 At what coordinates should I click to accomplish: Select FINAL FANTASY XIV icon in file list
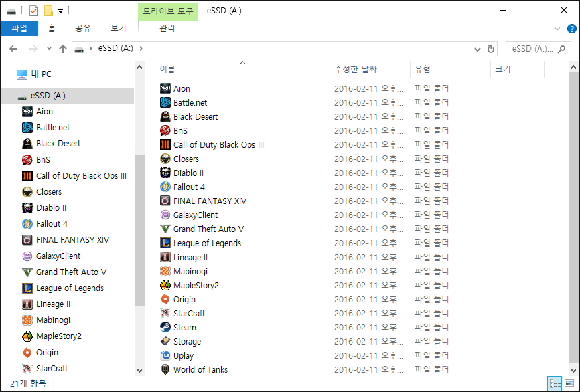coord(165,201)
